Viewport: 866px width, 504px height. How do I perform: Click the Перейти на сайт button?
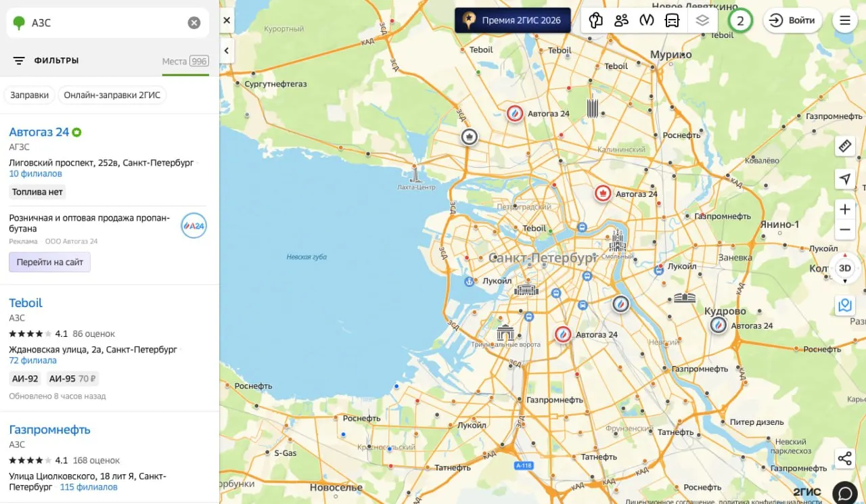click(x=49, y=262)
